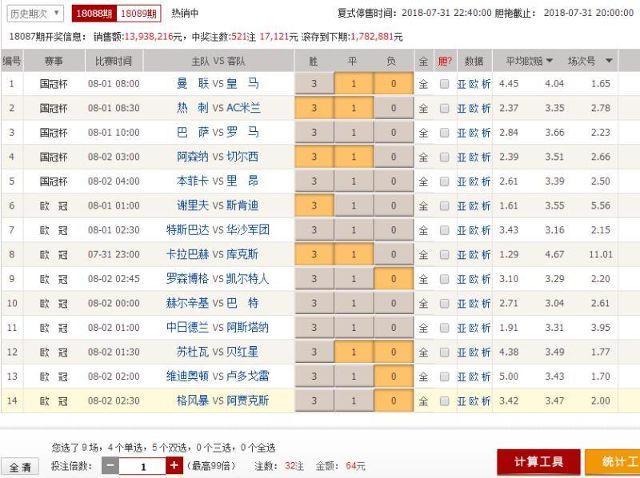Open 析 analysis link for row 3 巴萨 VS 罗马
This screenshot has width=640, height=478.
486,133
